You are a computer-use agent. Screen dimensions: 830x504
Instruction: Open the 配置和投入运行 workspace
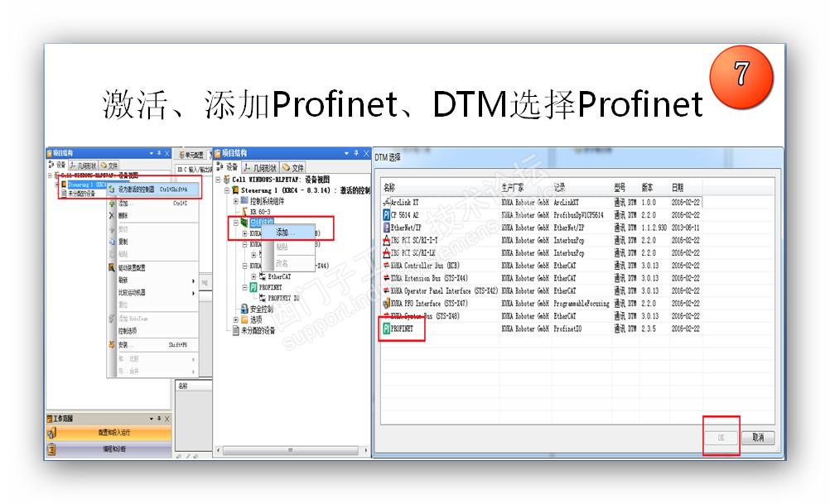point(109,434)
